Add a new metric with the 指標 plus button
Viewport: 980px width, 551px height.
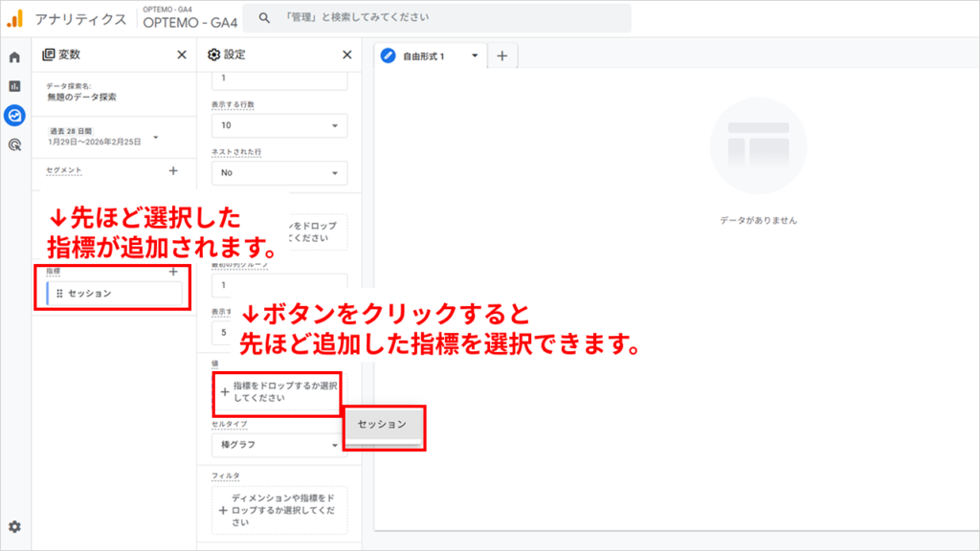173,273
